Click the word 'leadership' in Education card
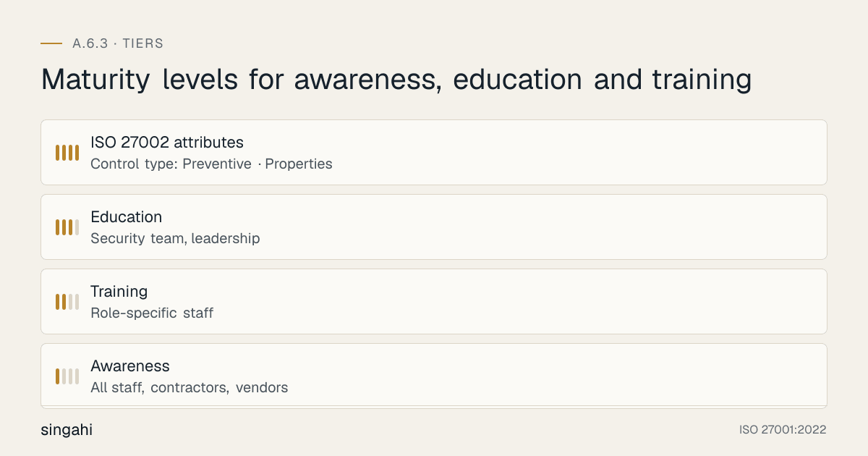 pos(226,238)
